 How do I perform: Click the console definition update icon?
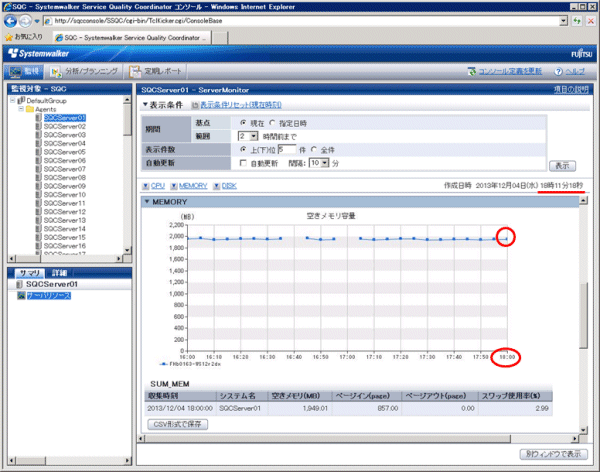click(472, 71)
